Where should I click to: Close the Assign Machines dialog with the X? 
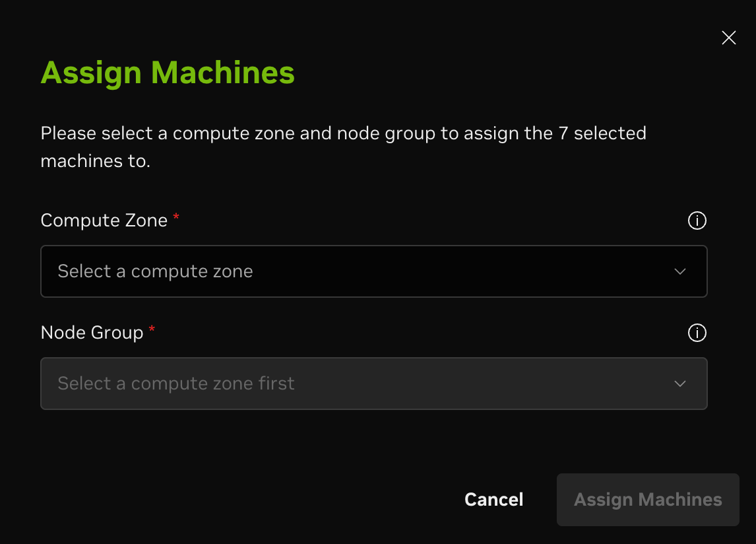[728, 38]
